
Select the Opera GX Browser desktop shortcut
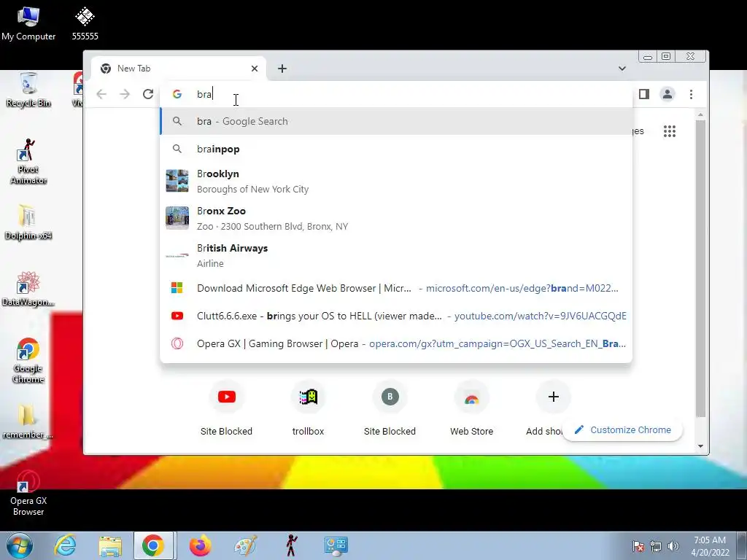[x=28, y=494]
